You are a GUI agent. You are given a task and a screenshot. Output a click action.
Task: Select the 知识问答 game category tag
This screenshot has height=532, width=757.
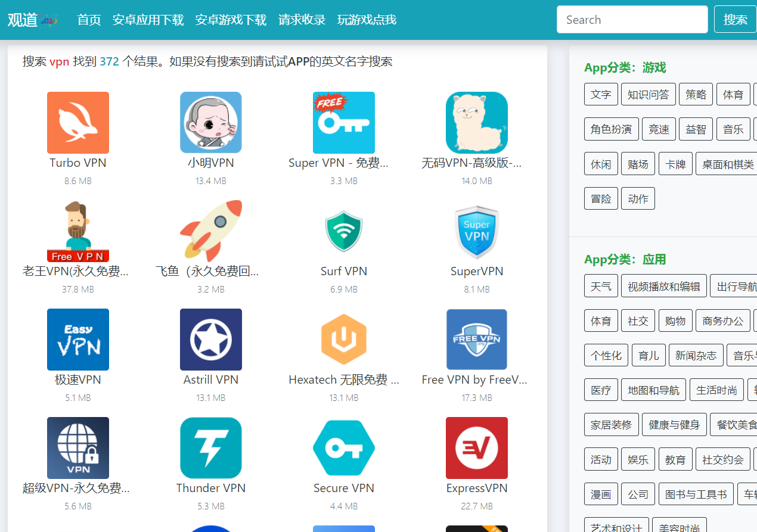(x=649, y=94)
